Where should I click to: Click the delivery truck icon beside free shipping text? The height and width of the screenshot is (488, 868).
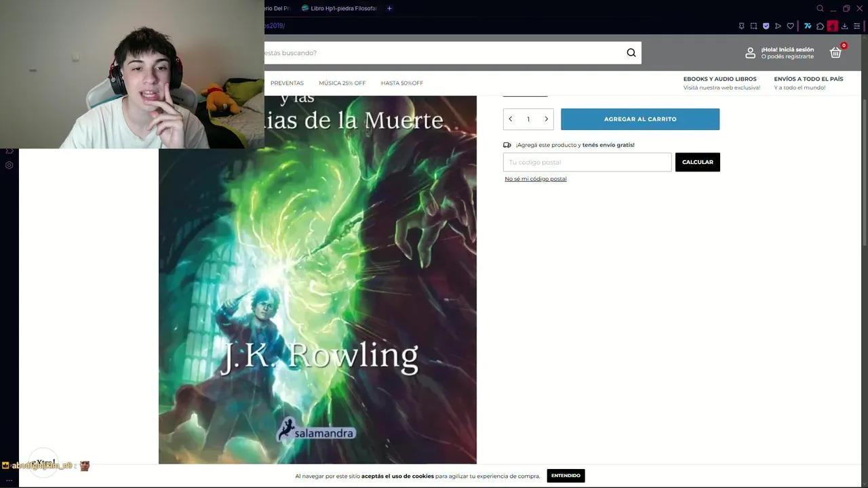click(x=507, y=145)
